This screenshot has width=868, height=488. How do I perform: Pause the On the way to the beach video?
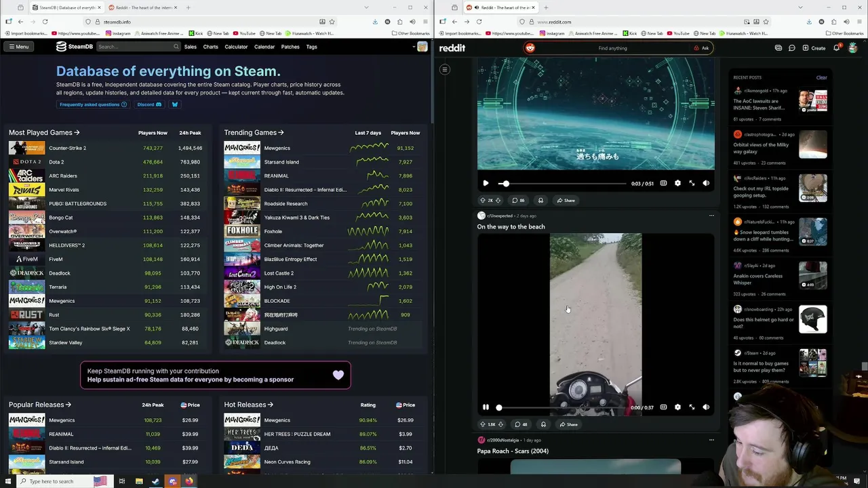pos(486,407)
